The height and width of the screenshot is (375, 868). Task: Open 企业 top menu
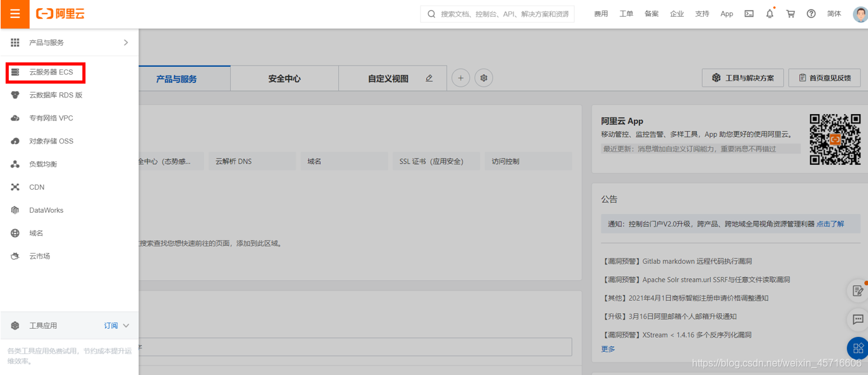677,14
